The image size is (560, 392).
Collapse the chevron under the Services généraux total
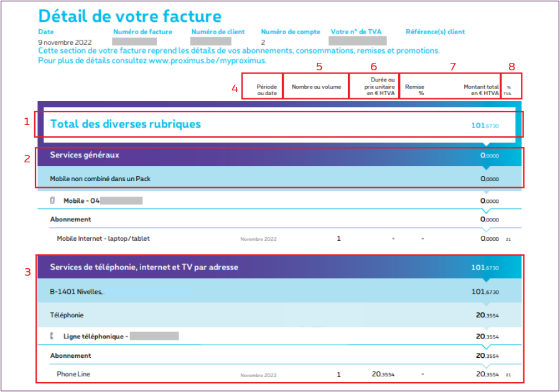[x=486, y=167]
